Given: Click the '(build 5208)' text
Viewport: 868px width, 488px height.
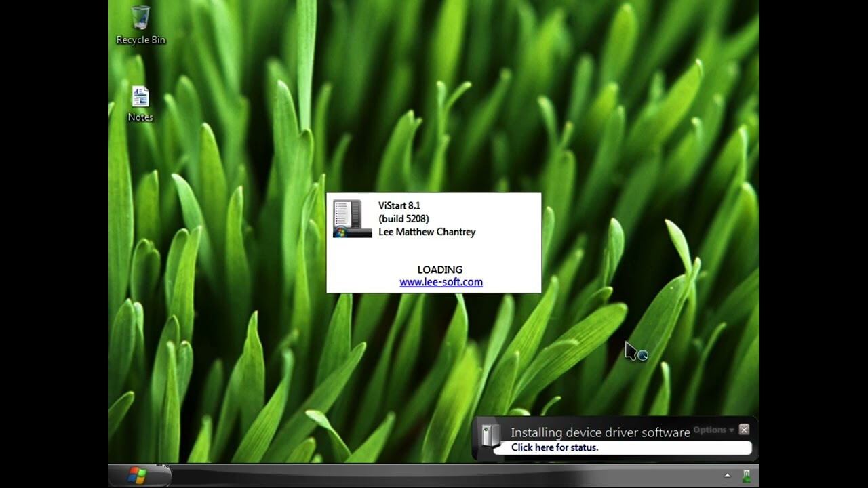Looking at the screenshot, I should tap(403, 218).
